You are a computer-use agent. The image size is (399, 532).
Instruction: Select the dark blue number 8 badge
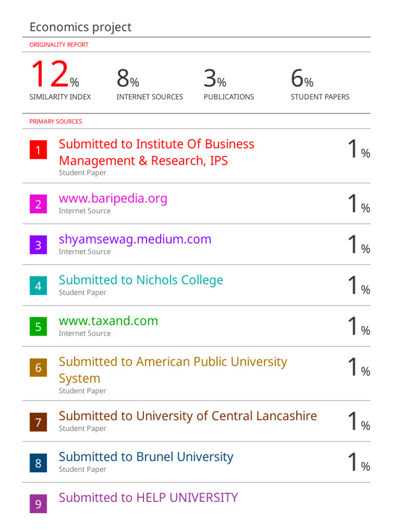[x=38, y=462]
